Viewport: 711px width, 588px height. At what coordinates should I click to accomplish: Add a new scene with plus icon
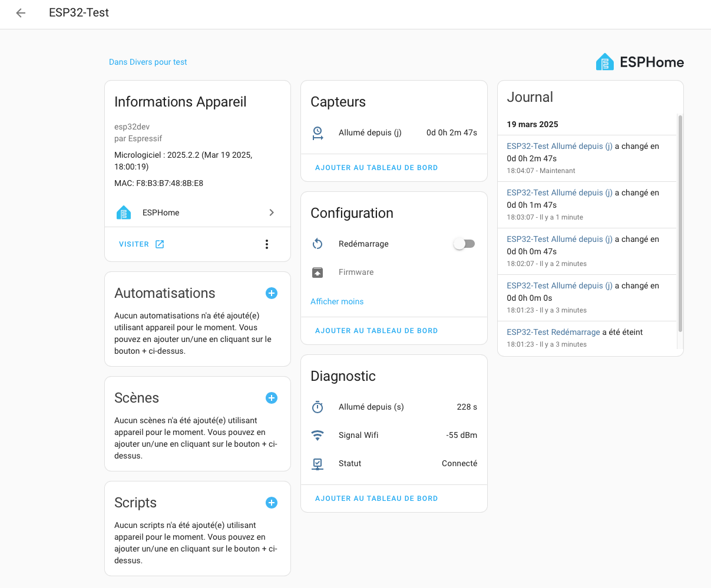coord(272,398)
